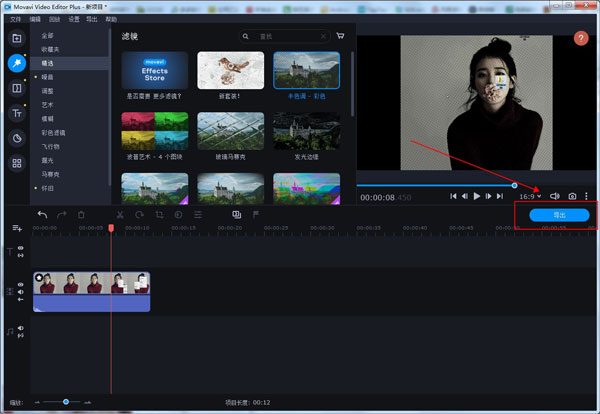Open the 16:9 aspect ratio dropdown
This screenshot has height=414, width=600.
pyautogui.click(x=529, y=196)
